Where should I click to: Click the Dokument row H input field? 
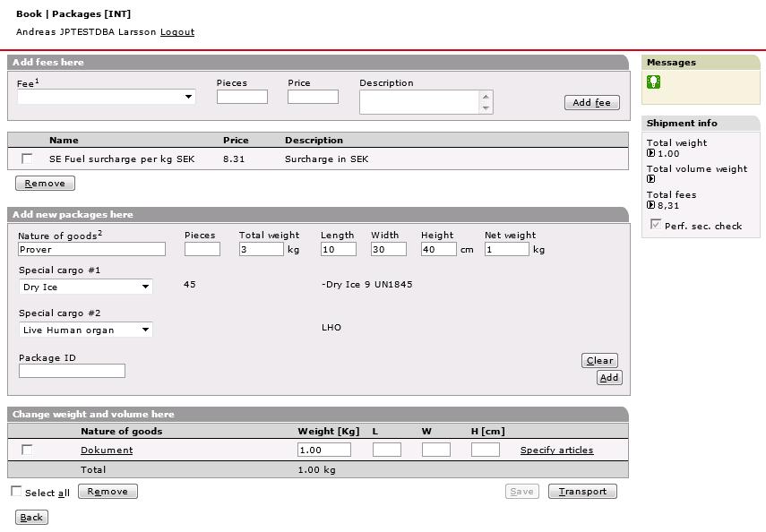[x=486, y=450]
